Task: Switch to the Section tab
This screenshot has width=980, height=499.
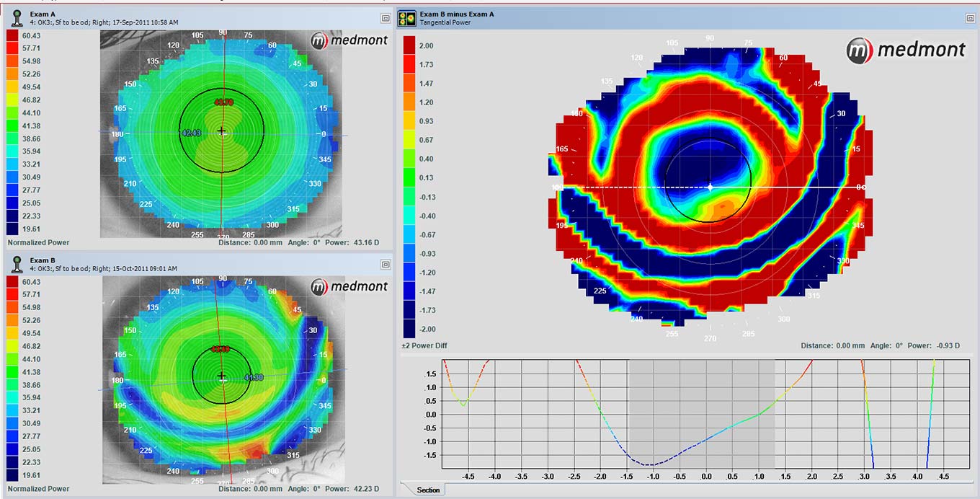Action: pyautogui.click(x=427, y=490)
